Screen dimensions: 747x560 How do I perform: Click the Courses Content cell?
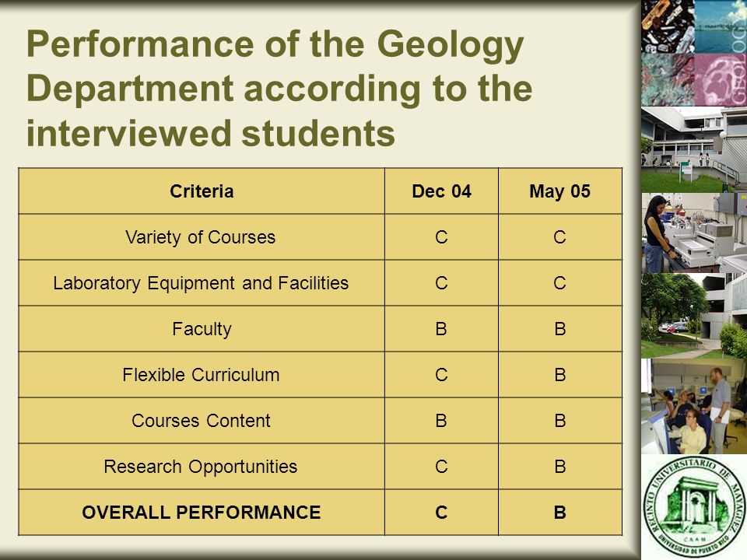point(202,421)
